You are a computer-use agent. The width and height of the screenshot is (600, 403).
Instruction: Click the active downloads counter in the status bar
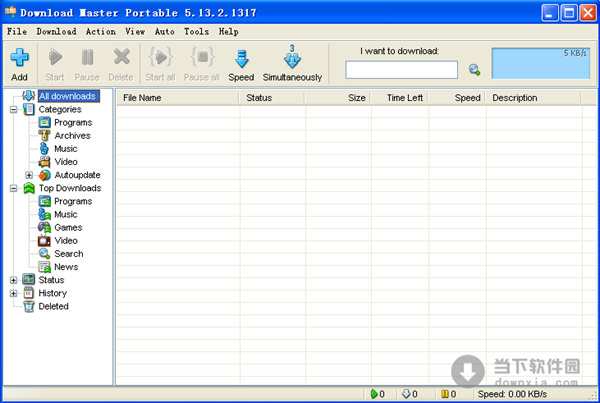click(x=378, y=394)
